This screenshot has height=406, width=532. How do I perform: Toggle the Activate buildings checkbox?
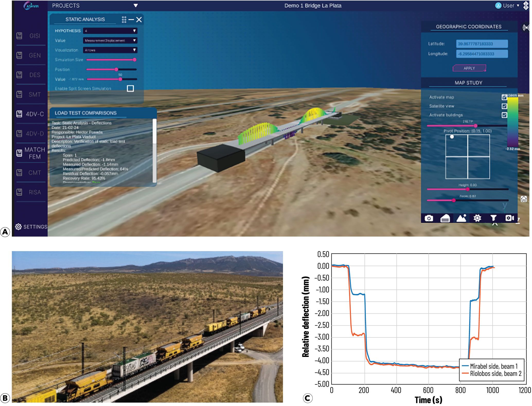[x=504, y=115]
